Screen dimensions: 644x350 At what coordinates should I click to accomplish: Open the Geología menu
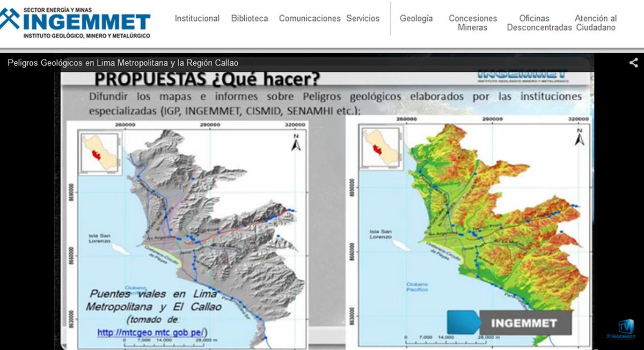[416, 18]
